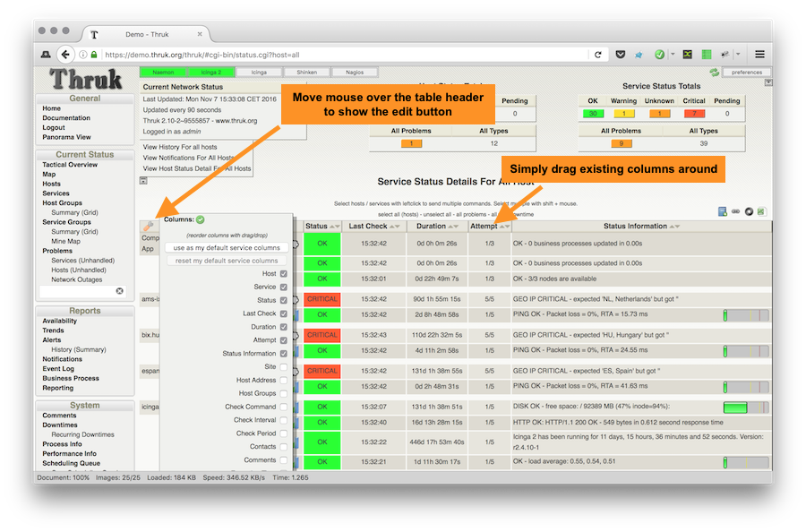
Task: Open View History For all hosts
Action: coord(180,147)
